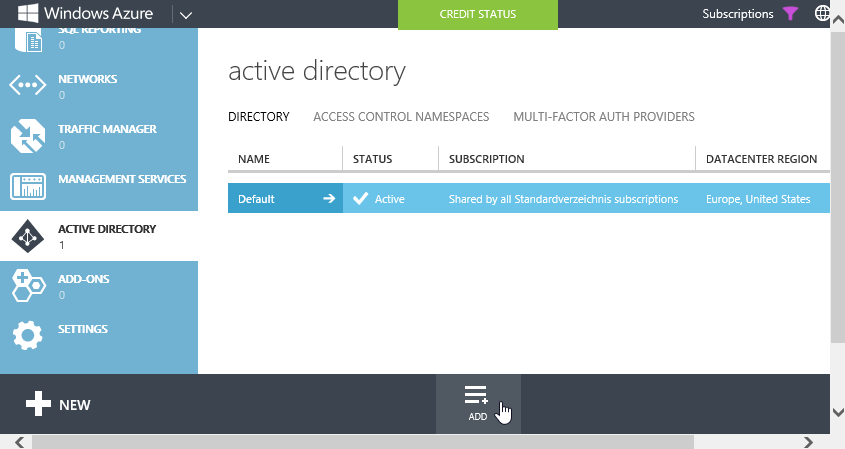The height and width of the screenshot is (449, 845).
Task: Click the 'Europe, United States' region cell
Action: point(758,199)
